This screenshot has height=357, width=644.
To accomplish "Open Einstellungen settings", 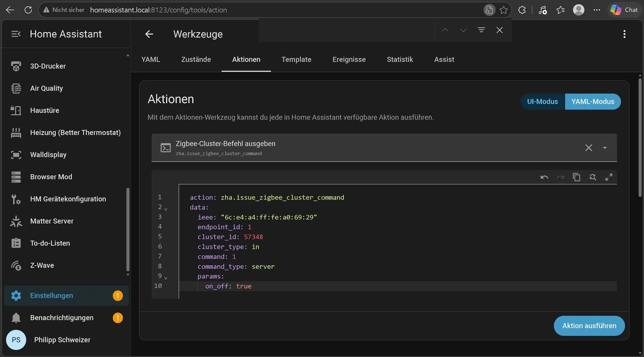I will [x=66, y=295].
